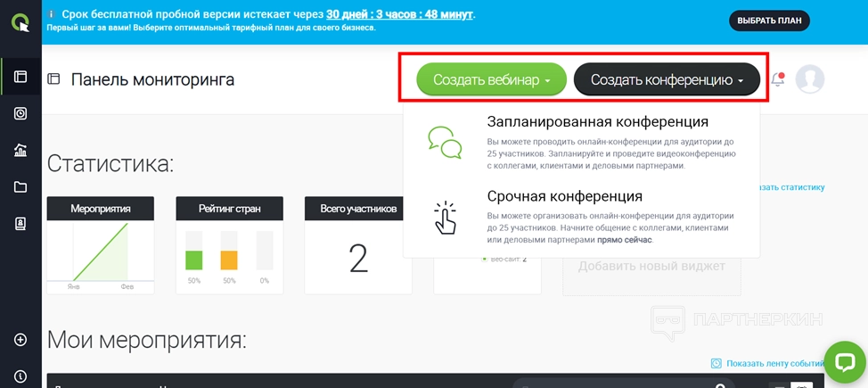Image resolution: width=868 pixels, height=388 pixels.
Task: Click the orange 50% bar in country rating
Action: coord(229,260)
